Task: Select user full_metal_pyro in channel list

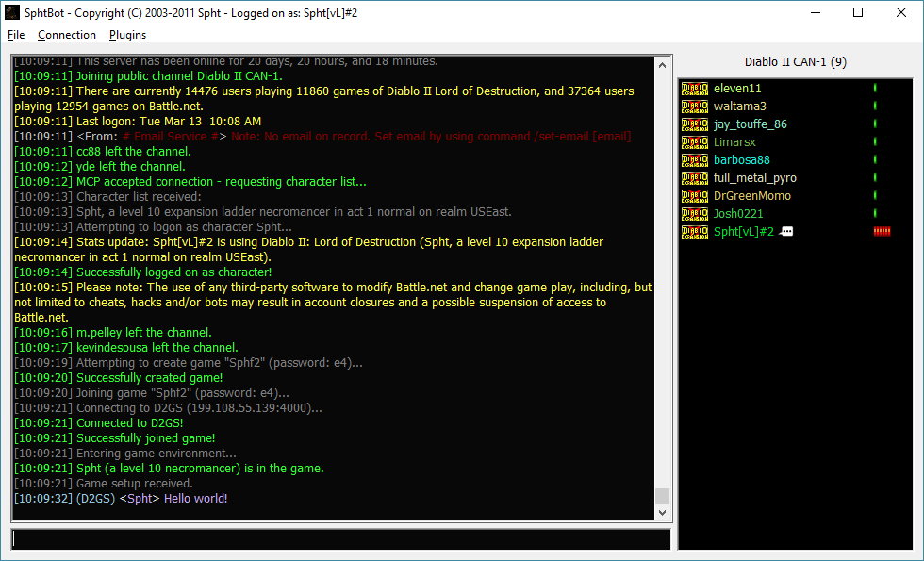Action: pos(755,178)
